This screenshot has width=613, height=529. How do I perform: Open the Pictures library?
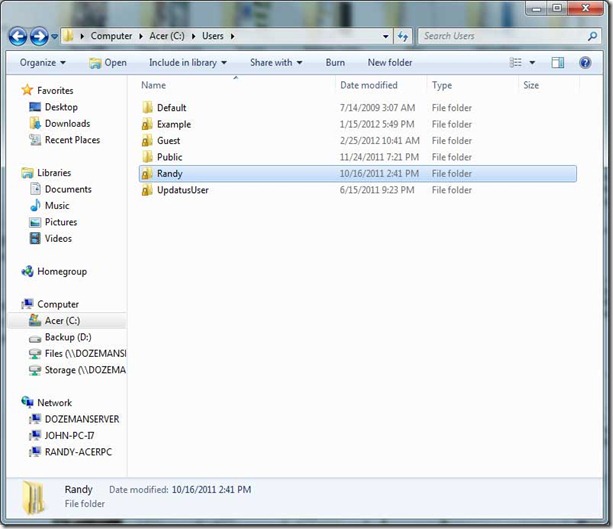tap(61, 222)
